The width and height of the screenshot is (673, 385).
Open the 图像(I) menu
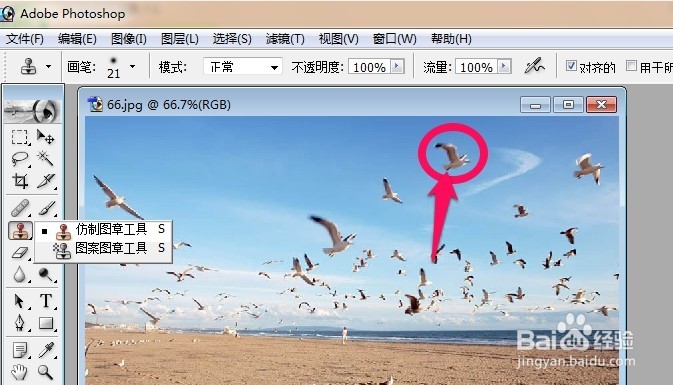[129, 39]
